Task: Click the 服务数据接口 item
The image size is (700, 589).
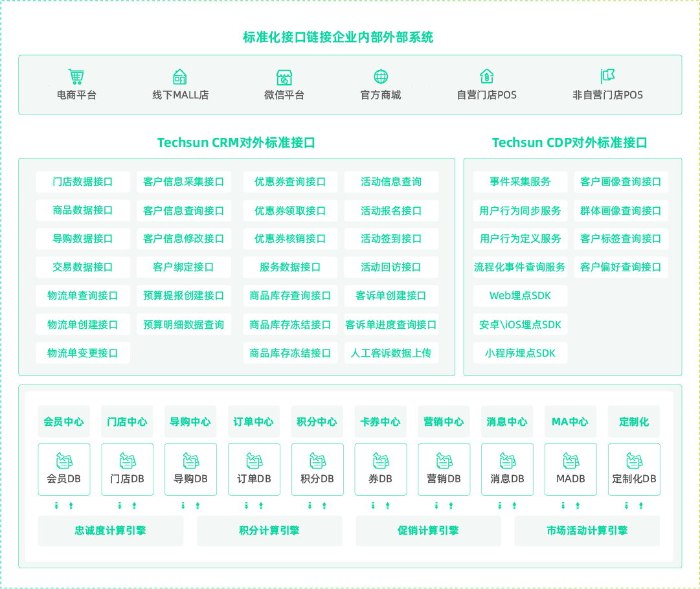Action: pyautogui.click(x=291, y=267)
